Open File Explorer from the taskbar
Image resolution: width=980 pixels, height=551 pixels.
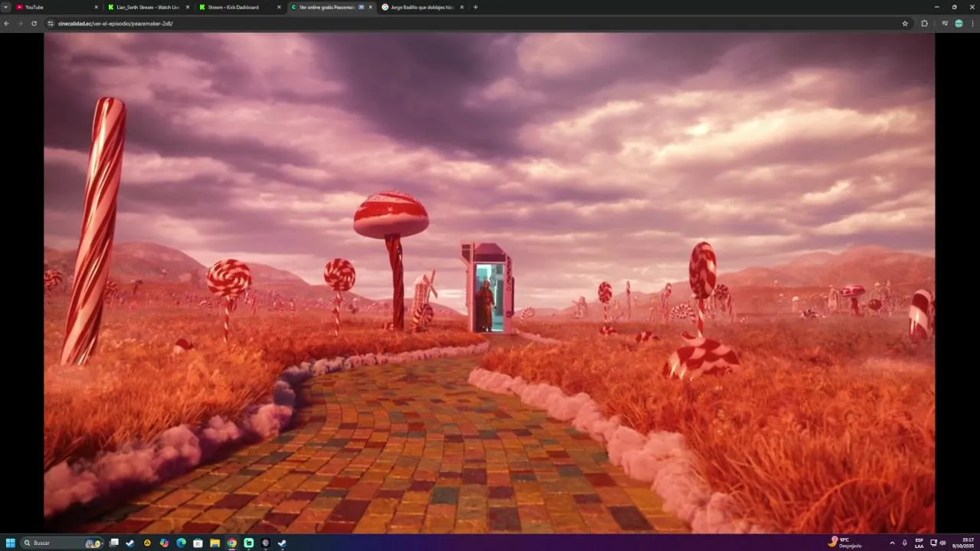[215, 543]
